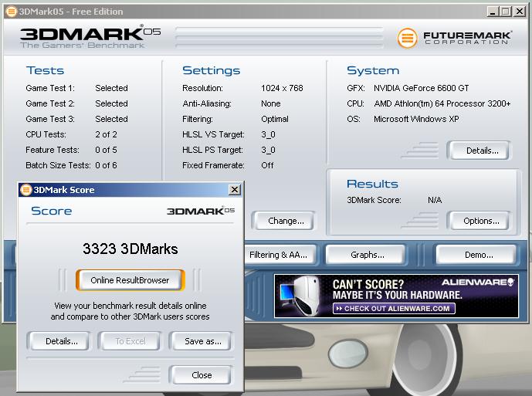The width and height of the screenshot is (532, 396).
Task: Click the Alienware advertisement banner
Action: pyautogui.click(x=396, y=296)
